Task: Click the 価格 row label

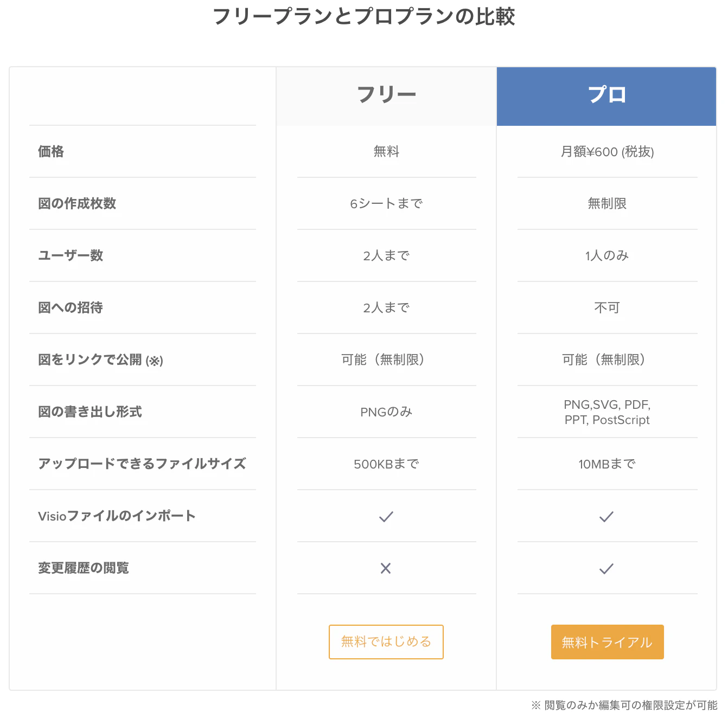Action: coord(50,152)
